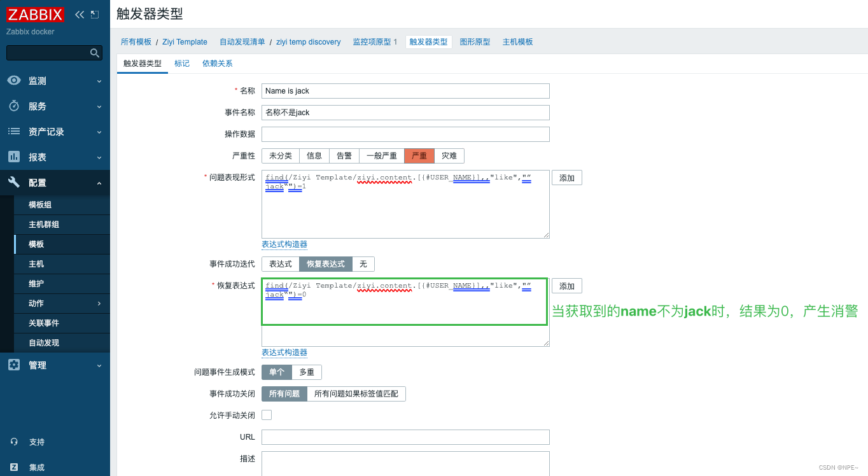868x476 pixels.
Task: Expand the 管理 menu chevron
Action: pyautogui.click(x=99, y=365)
